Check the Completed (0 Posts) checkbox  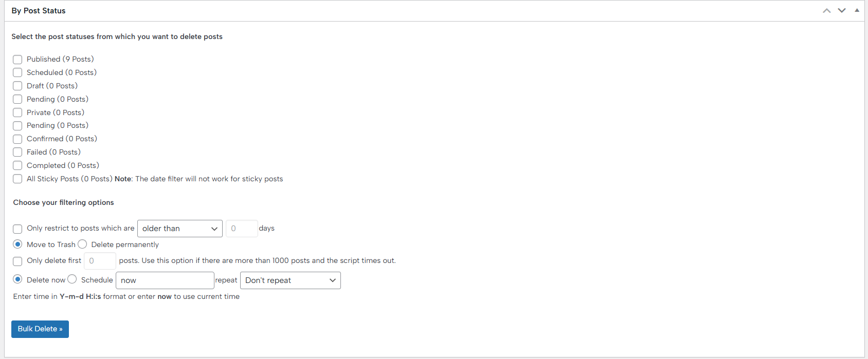17,166
